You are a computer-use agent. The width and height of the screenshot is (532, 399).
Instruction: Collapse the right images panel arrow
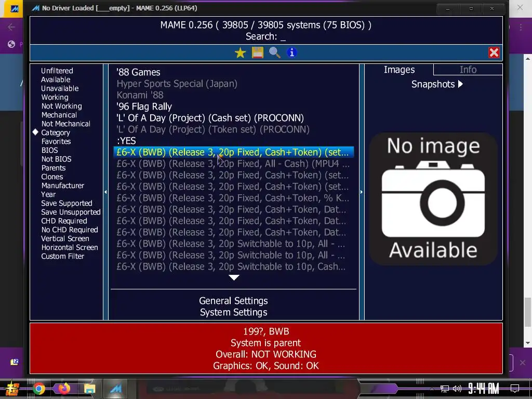pos(362,192)
